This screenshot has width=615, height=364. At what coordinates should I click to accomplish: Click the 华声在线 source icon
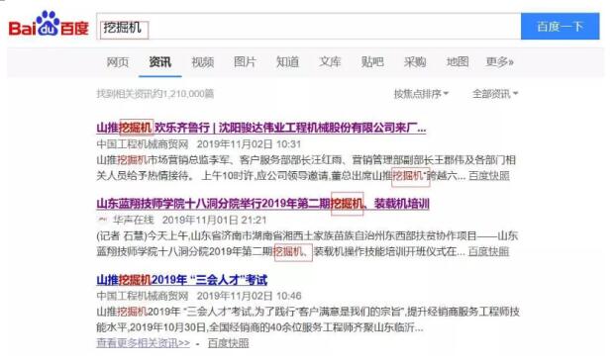tap(102, 220)
